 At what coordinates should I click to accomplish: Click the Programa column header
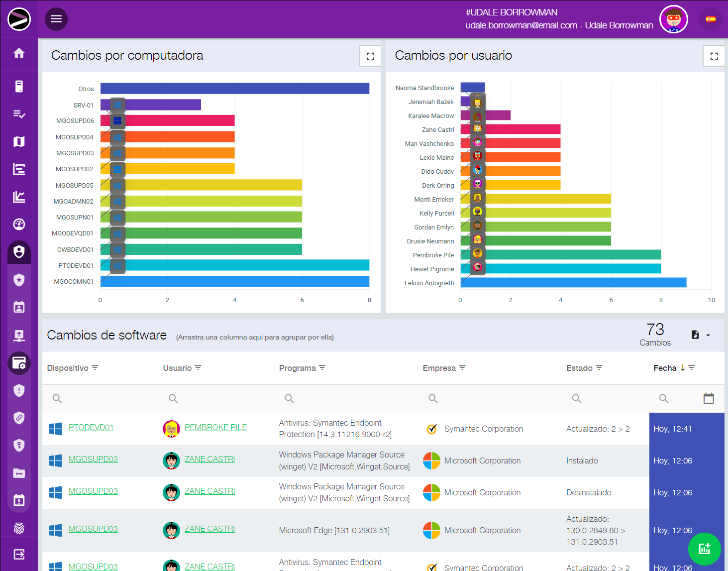tap(297, 368)
